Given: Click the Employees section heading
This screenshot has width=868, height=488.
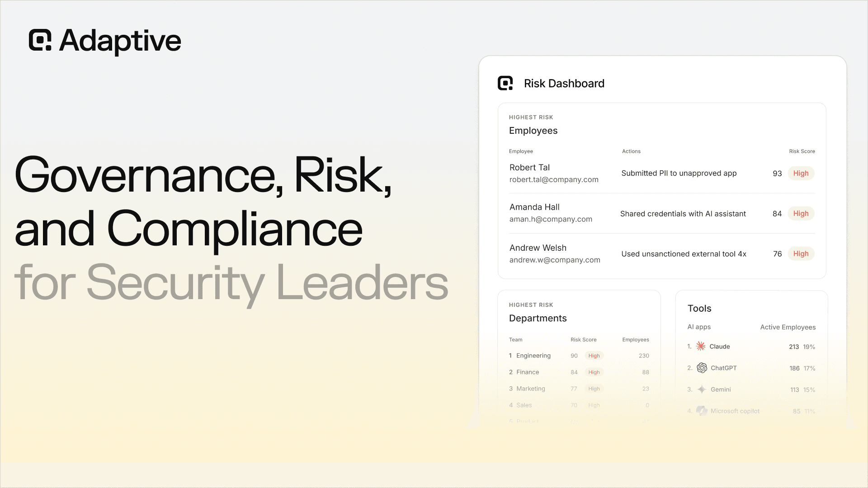Looking at the screenshot, I should click(533, 131).
